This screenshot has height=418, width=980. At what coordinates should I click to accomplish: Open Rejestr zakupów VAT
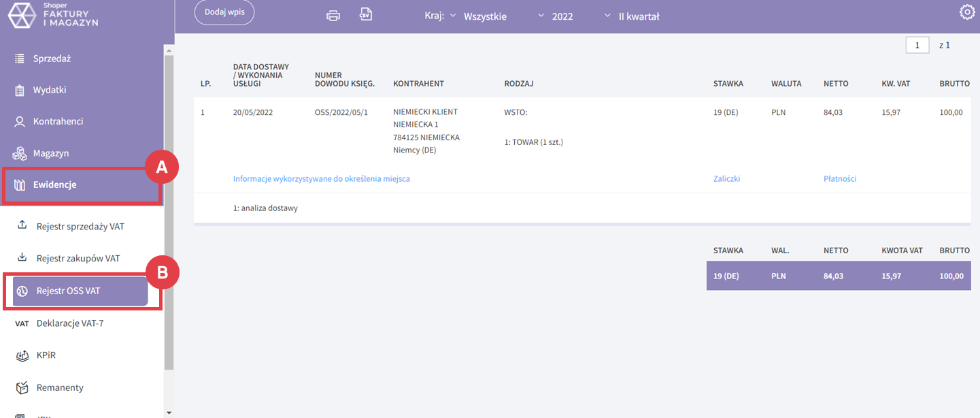(78, 258)
